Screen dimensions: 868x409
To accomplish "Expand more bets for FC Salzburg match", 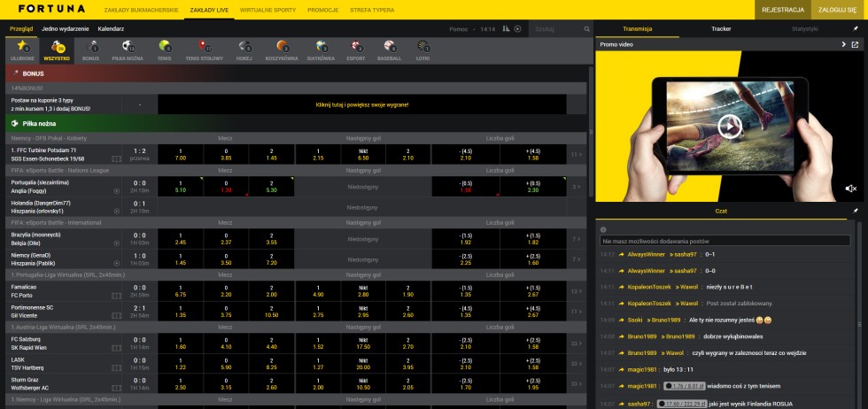I will click(x=577, y=343).
